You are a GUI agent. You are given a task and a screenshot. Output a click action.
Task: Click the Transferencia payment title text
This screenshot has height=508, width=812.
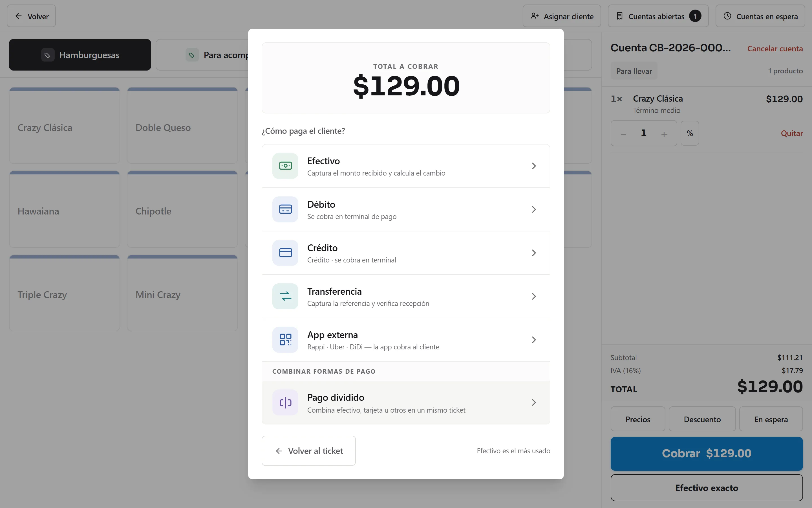[334, 291]
